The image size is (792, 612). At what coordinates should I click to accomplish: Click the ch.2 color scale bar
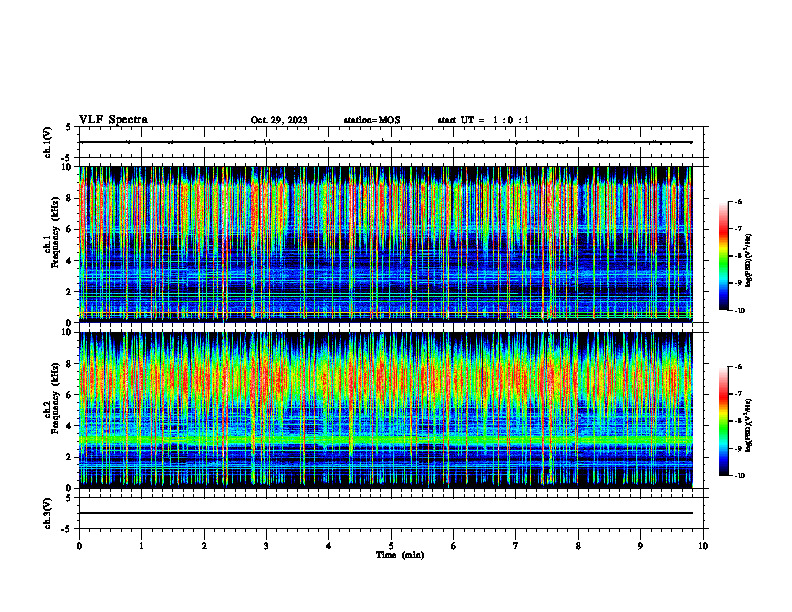723,421
